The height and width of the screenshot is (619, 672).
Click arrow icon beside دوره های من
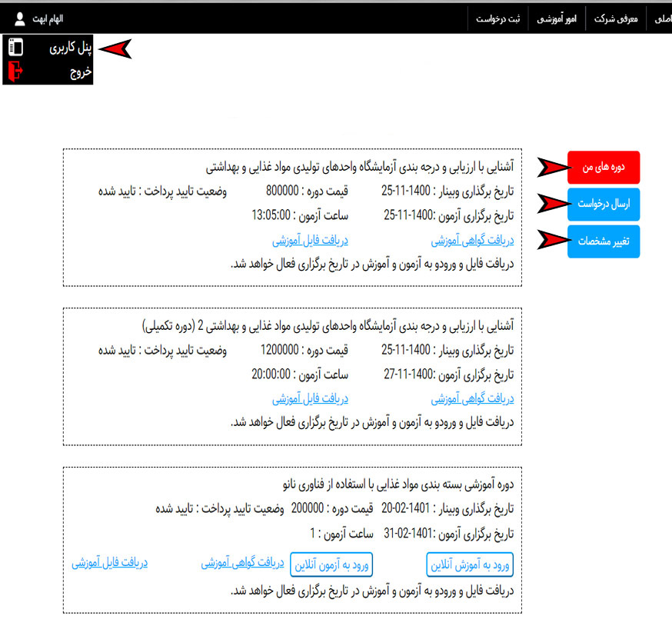(x=554, y=167)
